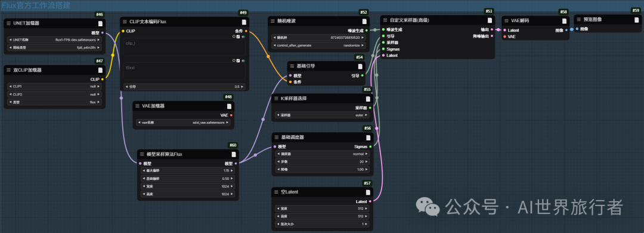Click the hamburger menu icon on 随机噪波
The image size is (644, 233).
click(273, 22)
